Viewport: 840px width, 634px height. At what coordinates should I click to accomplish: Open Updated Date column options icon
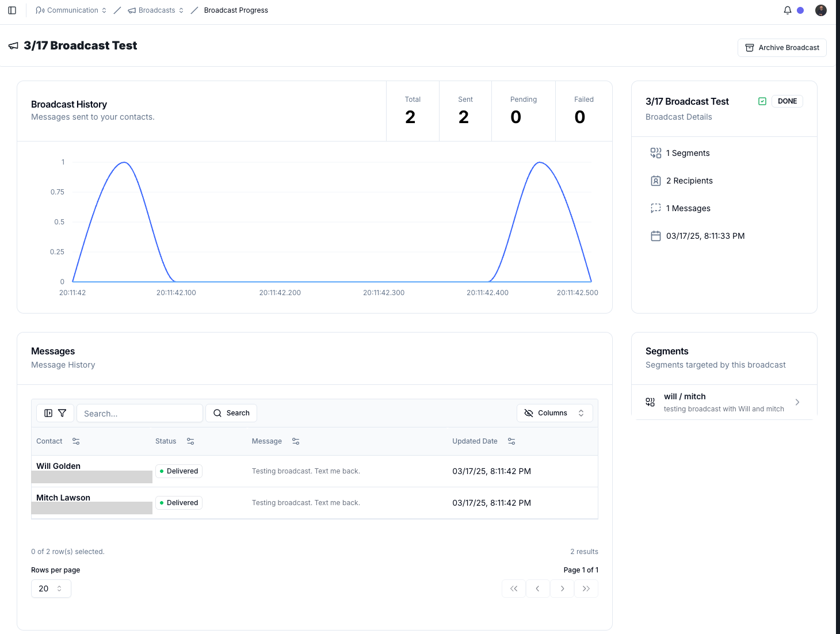pyautogui.click(x=511, y=441)
